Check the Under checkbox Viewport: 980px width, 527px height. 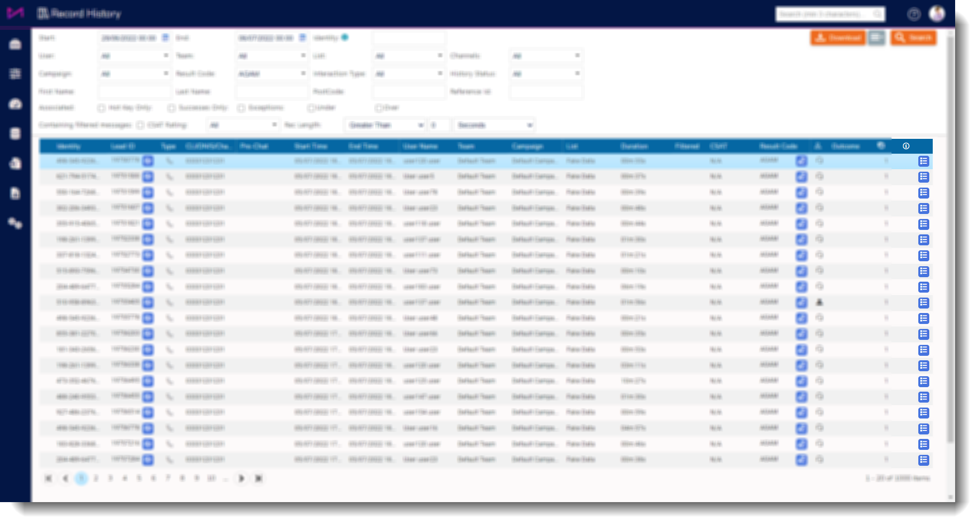pyautogui.click(x=311, y=107)
